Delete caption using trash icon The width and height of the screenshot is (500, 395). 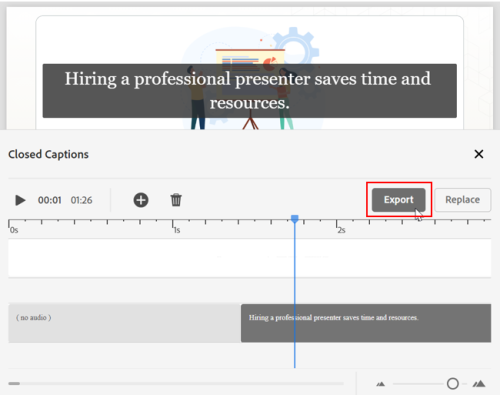pyautogui.click(x=176, y=200)
